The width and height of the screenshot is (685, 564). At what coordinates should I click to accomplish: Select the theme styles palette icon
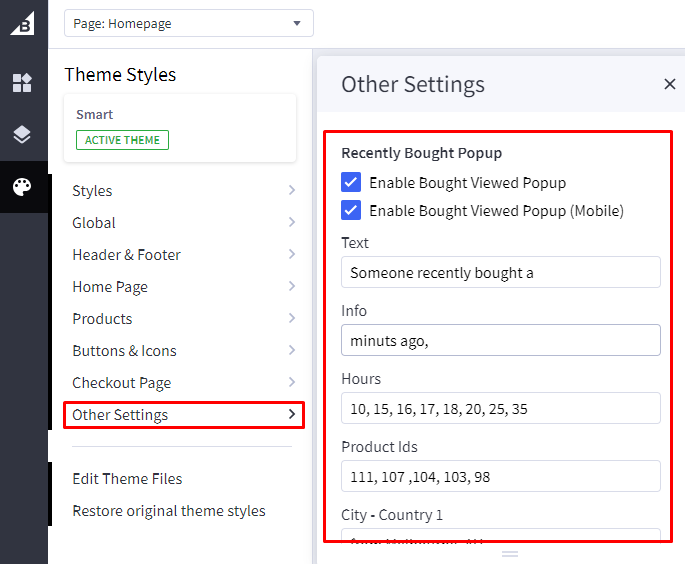pyautogui.click(x=22, y=187)
